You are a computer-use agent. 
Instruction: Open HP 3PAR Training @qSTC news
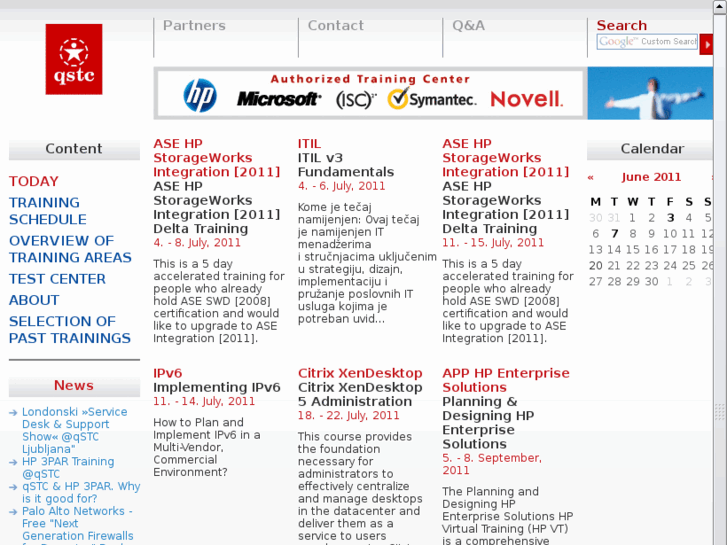point(68,468)
